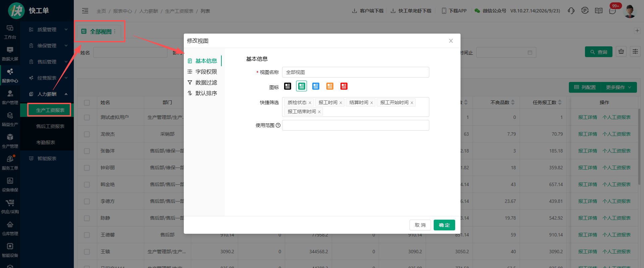This screenshot has width=644, height=268.
Task: Expand the 维保管理 sidebar menu
Action: 47,46
